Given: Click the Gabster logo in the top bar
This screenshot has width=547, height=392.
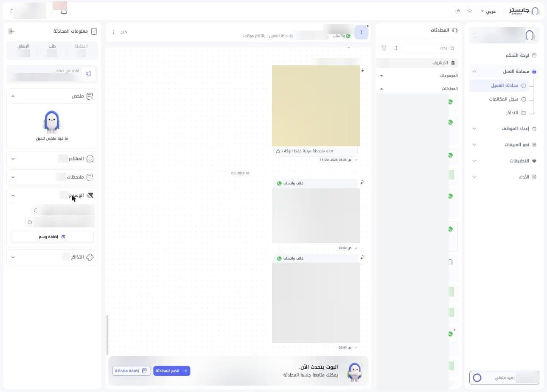Looking at the screenshot, I should [524, 11].
